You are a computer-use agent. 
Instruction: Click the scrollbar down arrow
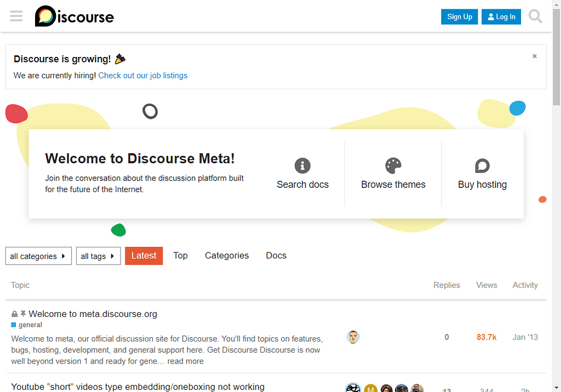point(557,388)
